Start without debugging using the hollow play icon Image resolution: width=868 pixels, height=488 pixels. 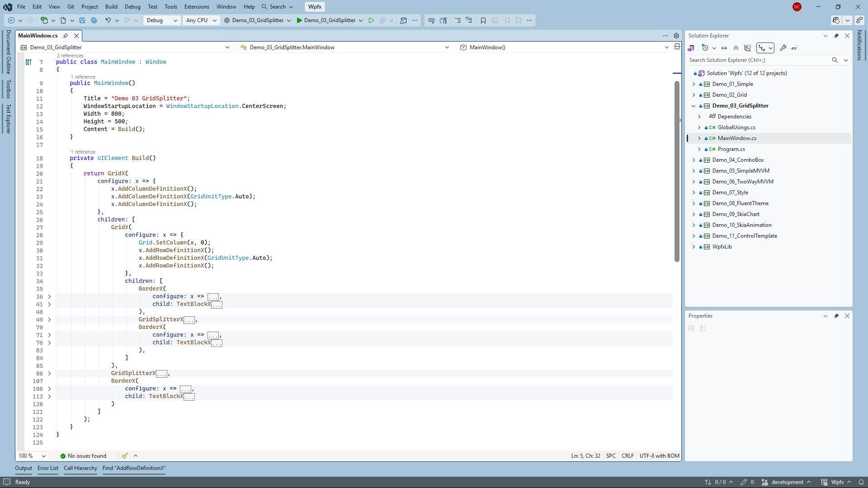pyautogui.click(x=371, y=20)
